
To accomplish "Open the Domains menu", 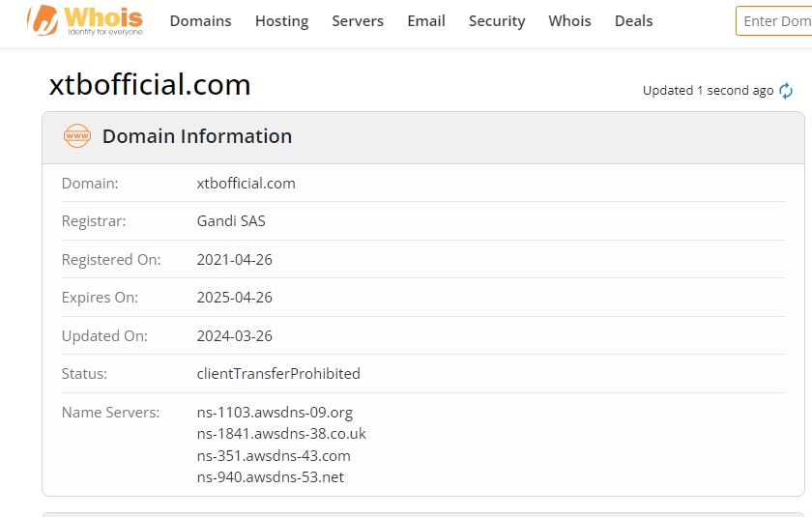I will (200, 21).
